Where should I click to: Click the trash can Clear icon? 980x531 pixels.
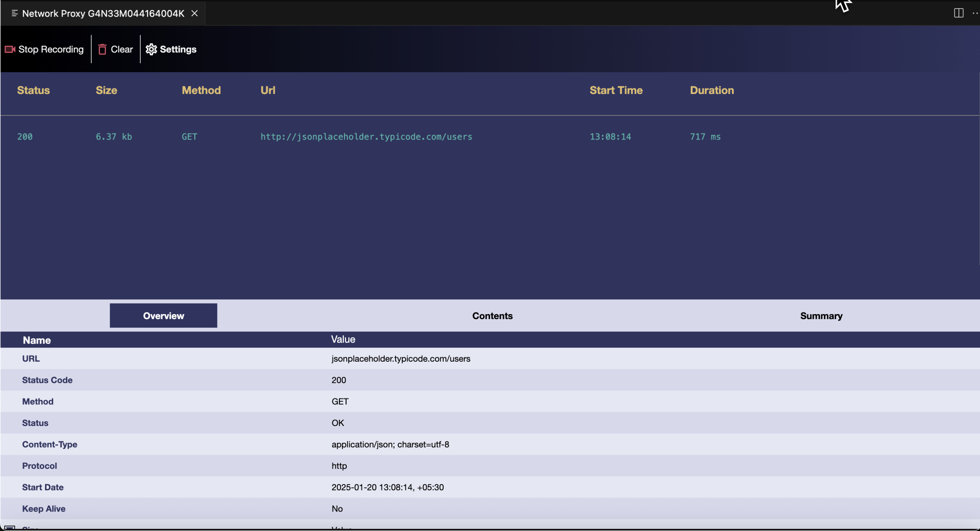[102, 49]
